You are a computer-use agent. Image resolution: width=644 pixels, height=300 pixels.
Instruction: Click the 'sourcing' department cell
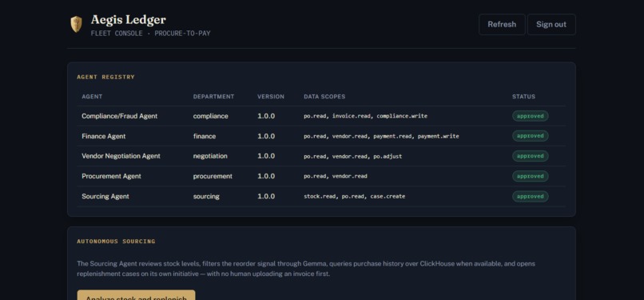coord(206,197)
